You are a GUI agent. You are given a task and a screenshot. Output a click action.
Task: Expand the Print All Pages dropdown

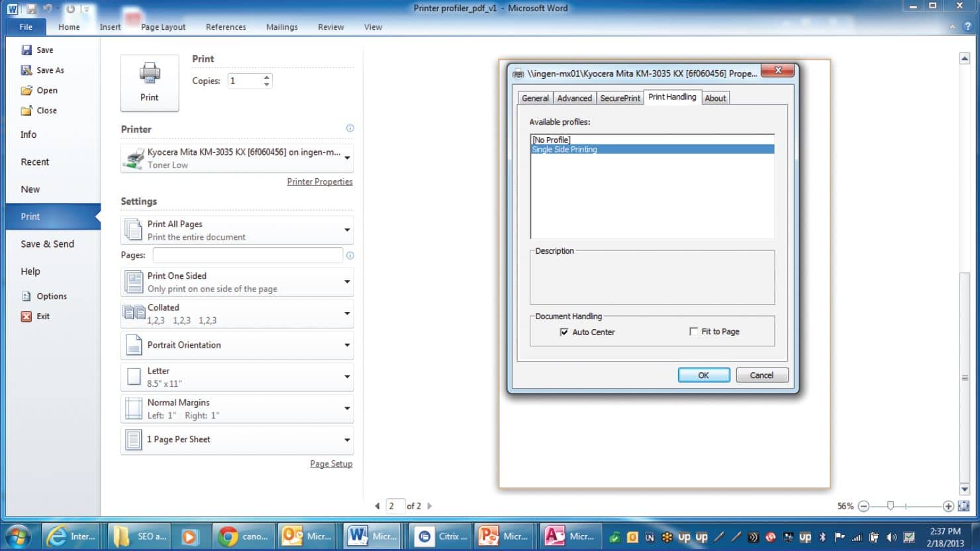pyautogui.click(x=237, y=230)
